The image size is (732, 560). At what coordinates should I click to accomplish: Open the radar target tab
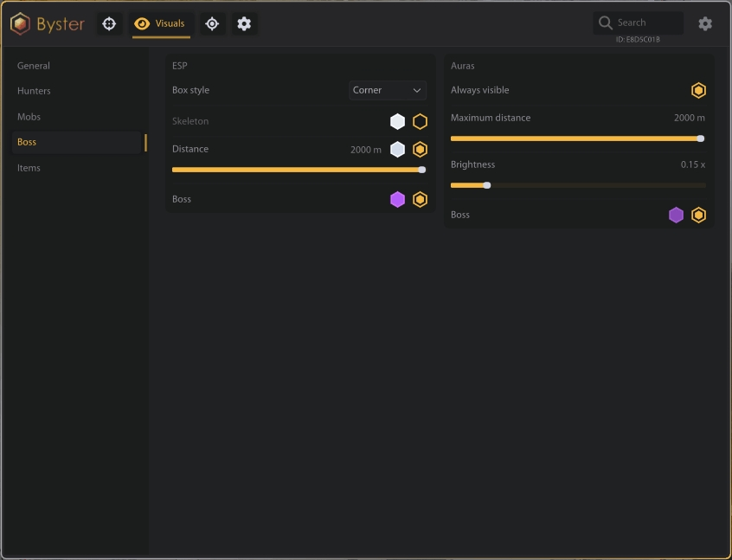tap(212, 23)
